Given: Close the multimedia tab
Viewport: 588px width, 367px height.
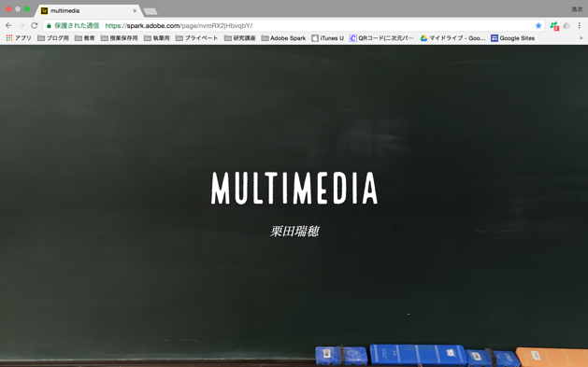Looking at the screenshot, I should [135, 11].
